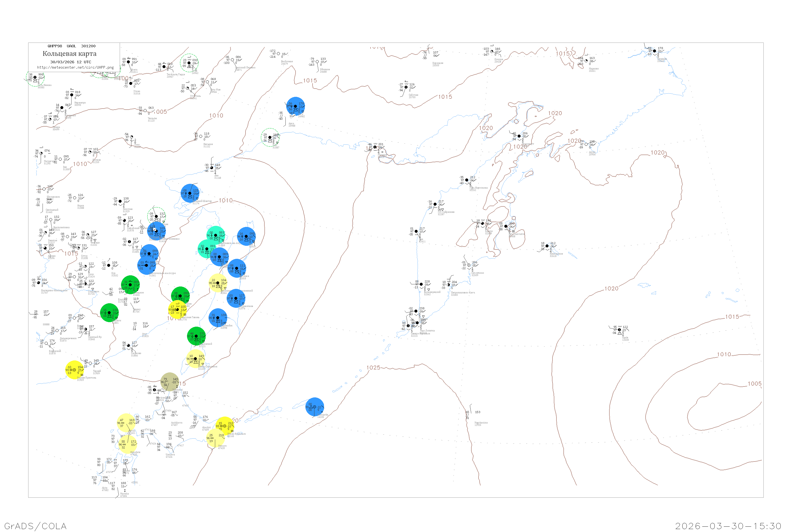
Task: Click the Троицкое green station marker
Action: pyautogui.click(x=130, y=285)
